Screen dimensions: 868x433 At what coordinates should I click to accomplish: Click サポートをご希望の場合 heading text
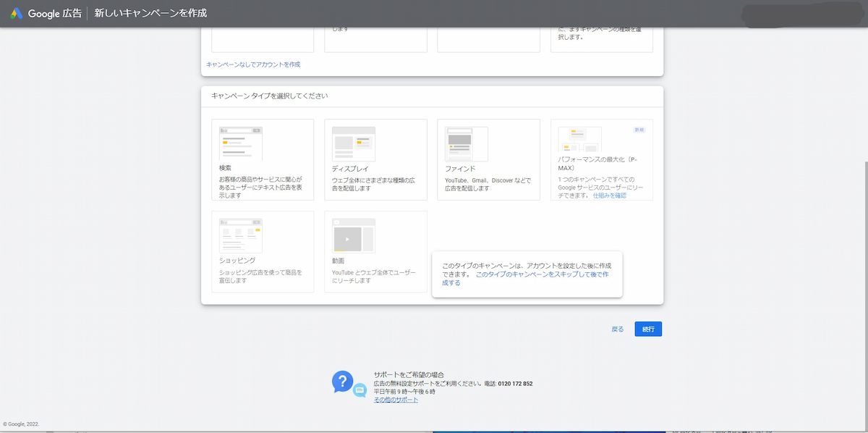(x=409, y=375)
